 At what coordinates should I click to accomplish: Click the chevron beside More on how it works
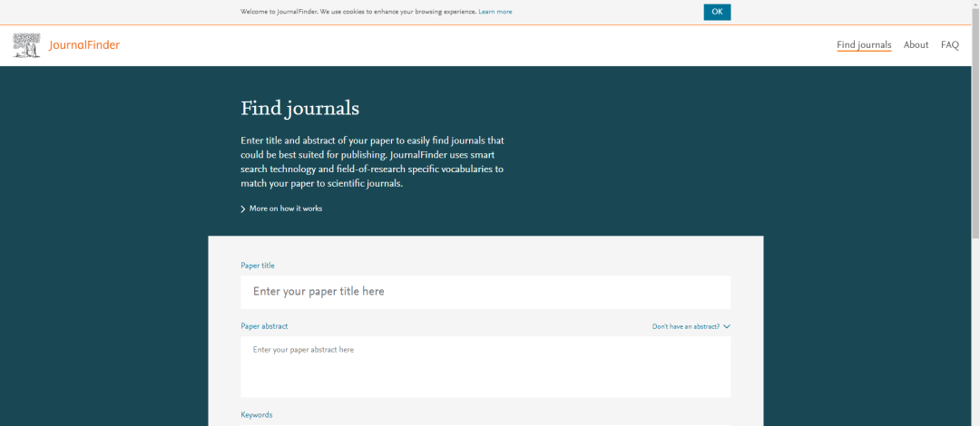tap(243, 209)
